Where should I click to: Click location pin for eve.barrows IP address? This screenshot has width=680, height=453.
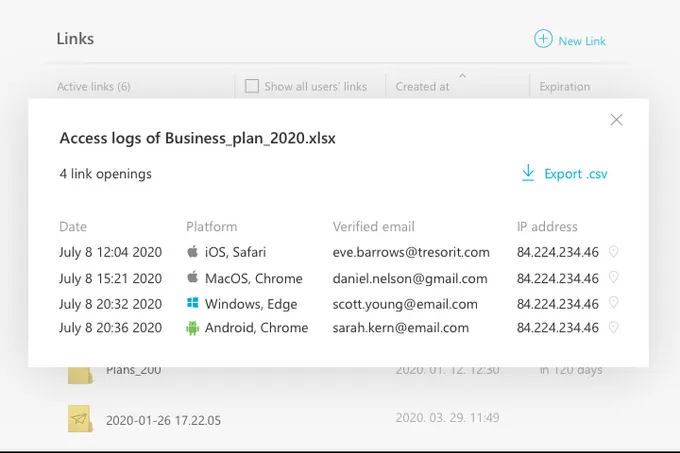coord(613,252)
